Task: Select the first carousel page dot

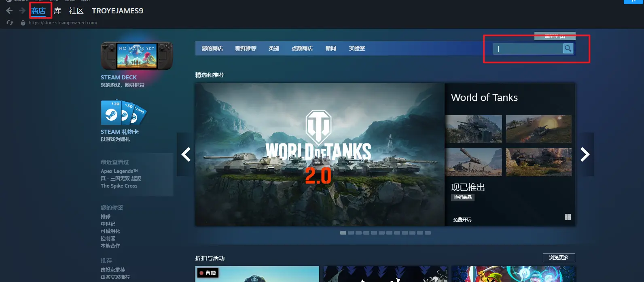Action: coord(343,233)
